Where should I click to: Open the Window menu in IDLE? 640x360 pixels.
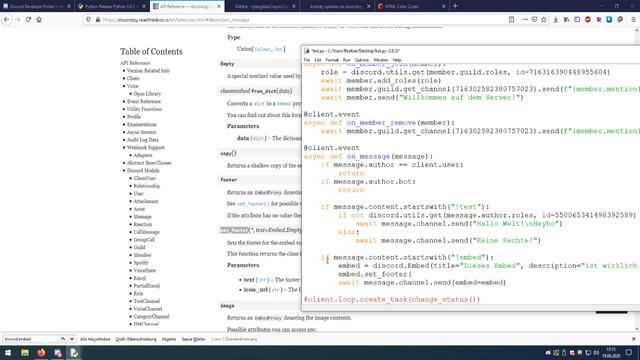[381, 60]
